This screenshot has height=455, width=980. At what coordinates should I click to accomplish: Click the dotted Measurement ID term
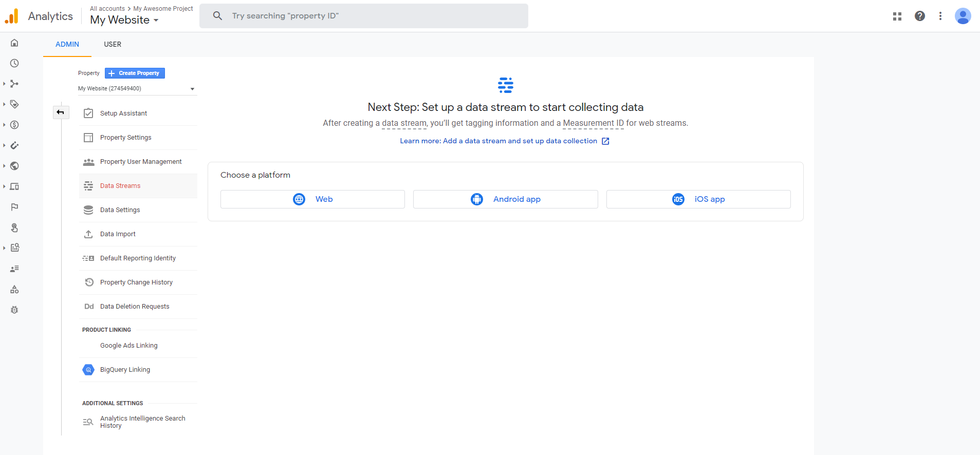(593, 123)
